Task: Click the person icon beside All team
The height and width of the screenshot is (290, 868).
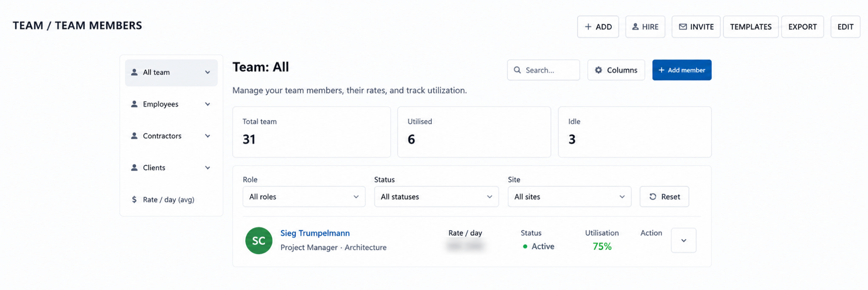Action: [134, 72]
